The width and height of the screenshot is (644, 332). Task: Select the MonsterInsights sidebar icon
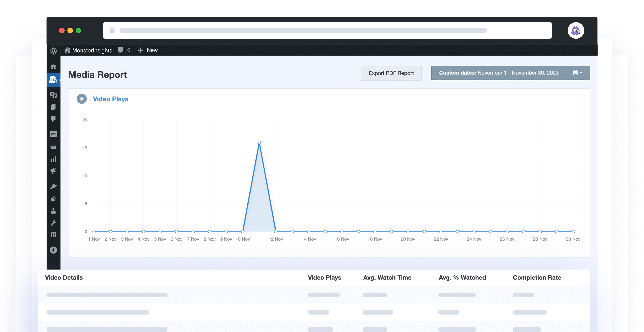[x=53, y=80]
